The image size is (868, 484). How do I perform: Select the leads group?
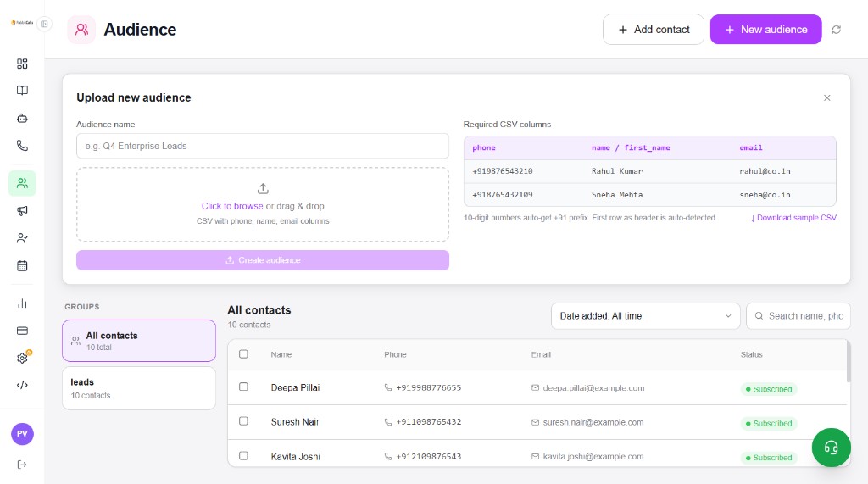139,388
